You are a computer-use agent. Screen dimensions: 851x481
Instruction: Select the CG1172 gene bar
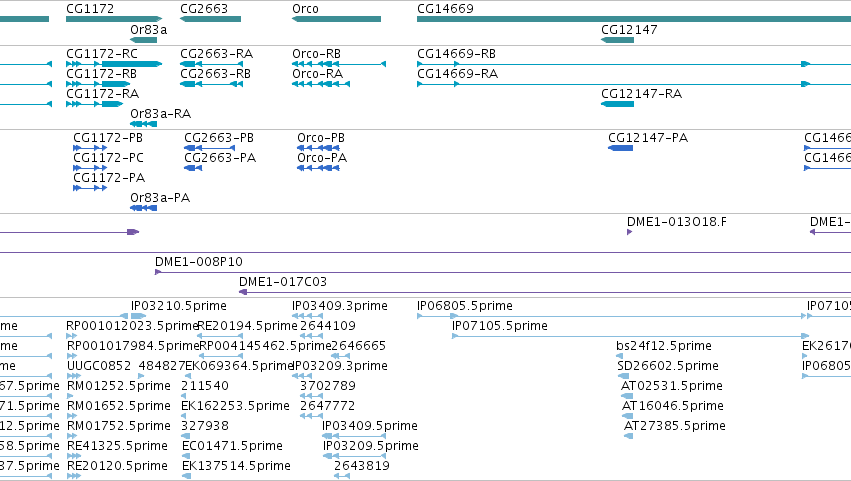coord(114,19)
